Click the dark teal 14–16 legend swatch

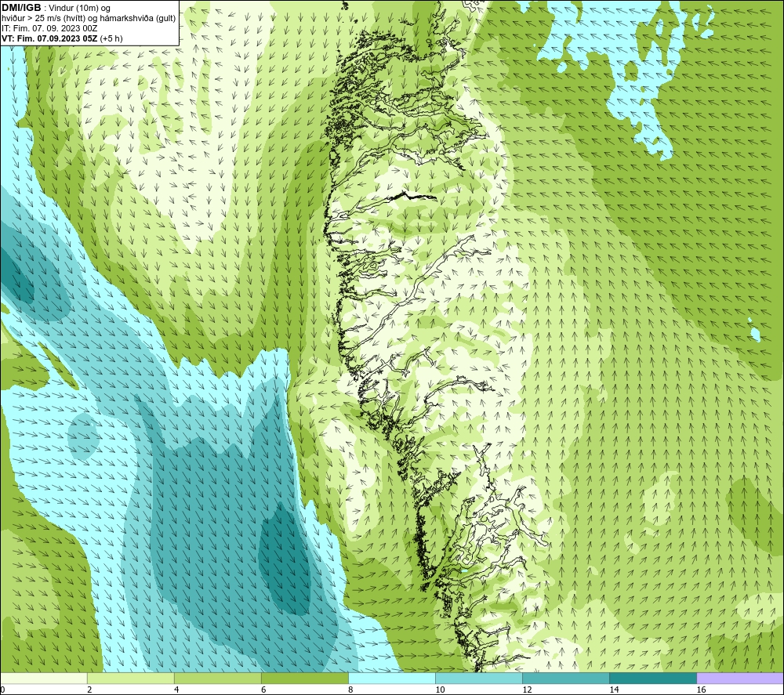[x=653, y=679]
